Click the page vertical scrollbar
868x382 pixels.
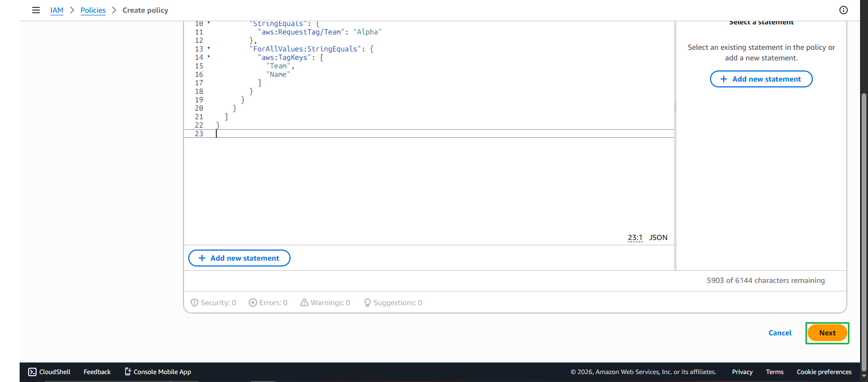click(864, 233)
